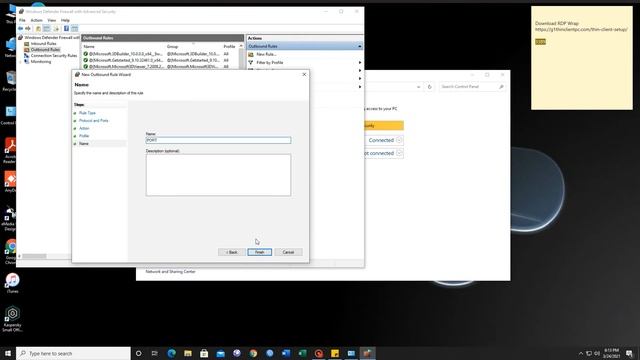Open the notification center icon
The height and width of the screenshot is (360, 640).
pos(629,353)
